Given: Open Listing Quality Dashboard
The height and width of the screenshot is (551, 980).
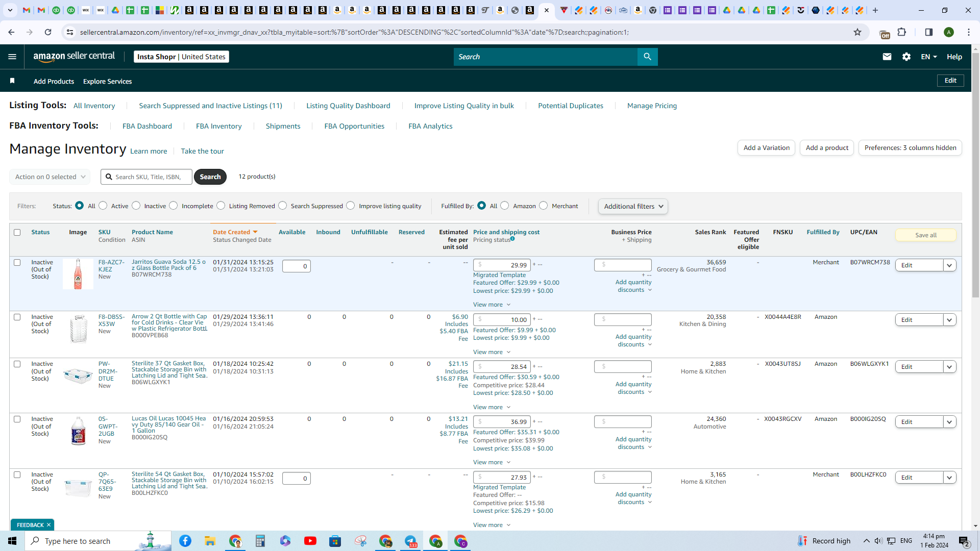Looking at the screenshot, I should click(x=348, y=106).
